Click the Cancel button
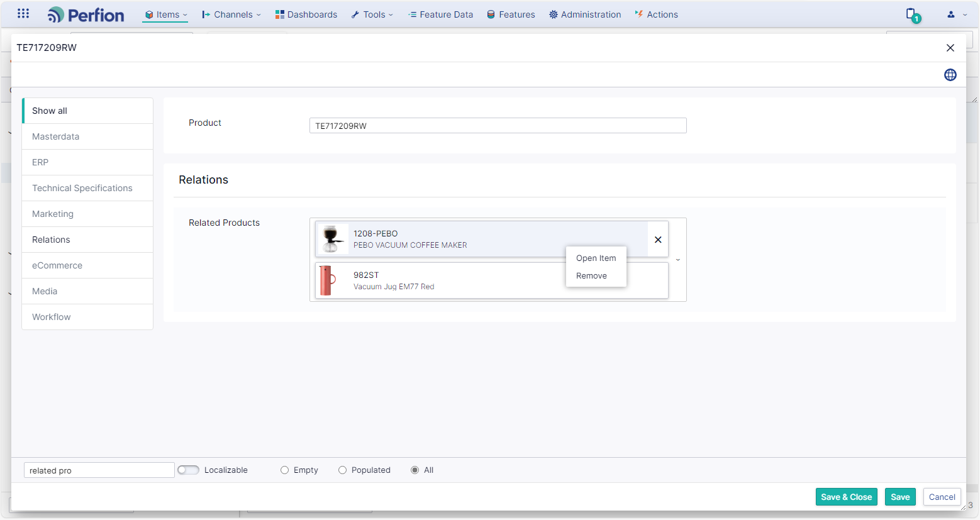Image resolution: width=980 pixels, height=520 pixels. coord(942,497)
